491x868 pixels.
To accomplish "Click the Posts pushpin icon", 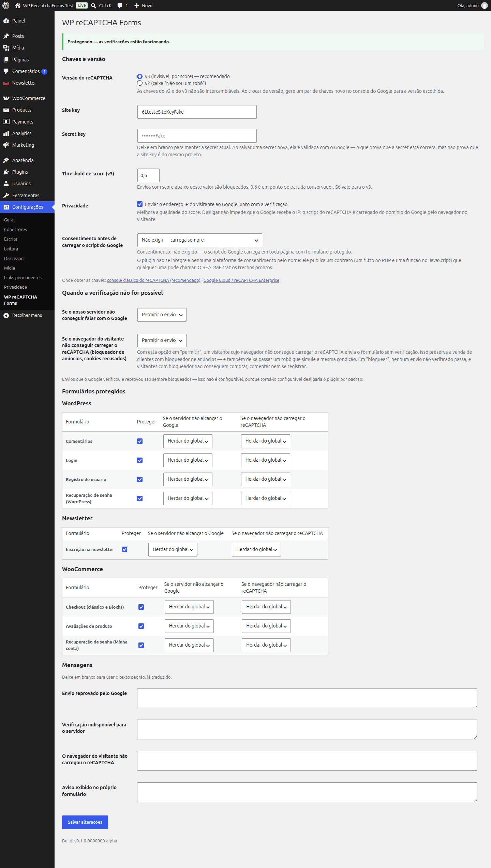I will [x=6, y=36].
